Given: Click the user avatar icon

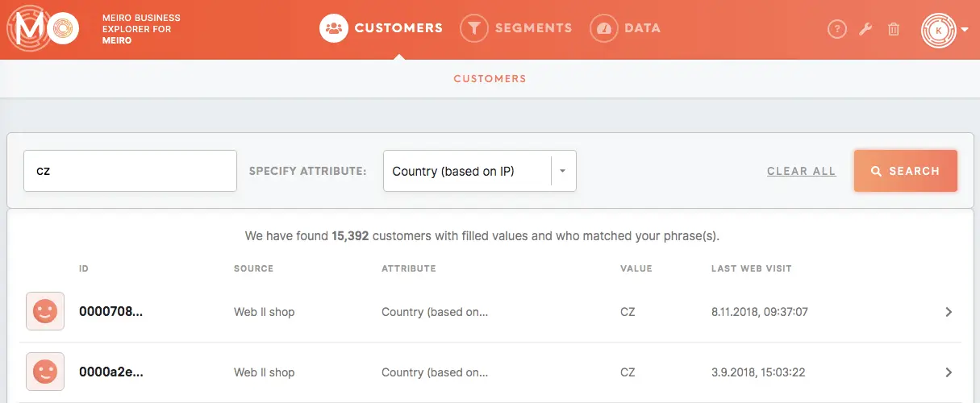Looking at the screenshot, I should pos(939,30).
